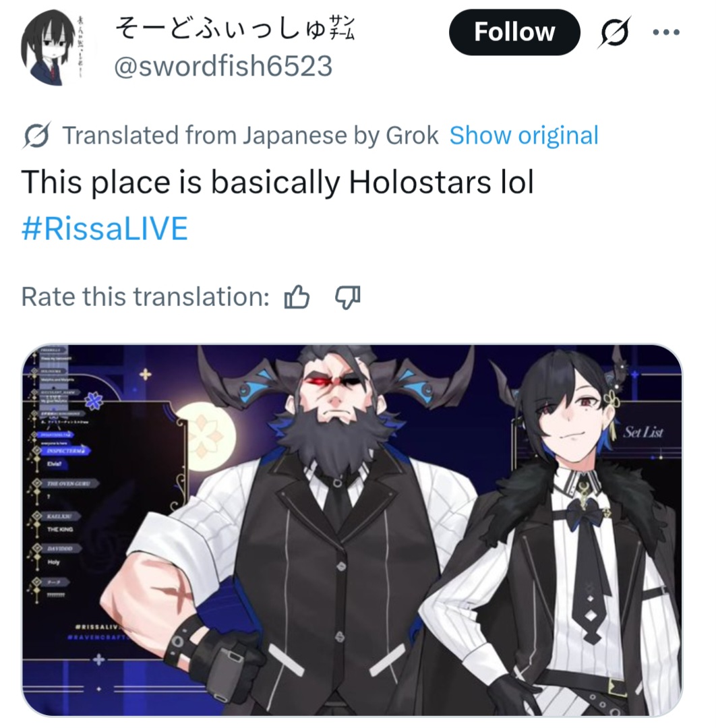Open the そーどふぃっしゅ display name profile
This screenshot has height=728, width=716.
(x=235, y=28)
